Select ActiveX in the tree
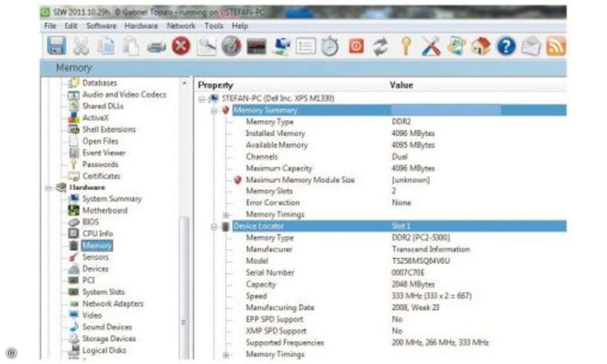Screen dimensions: 607x364 click(x=96, y=118)
